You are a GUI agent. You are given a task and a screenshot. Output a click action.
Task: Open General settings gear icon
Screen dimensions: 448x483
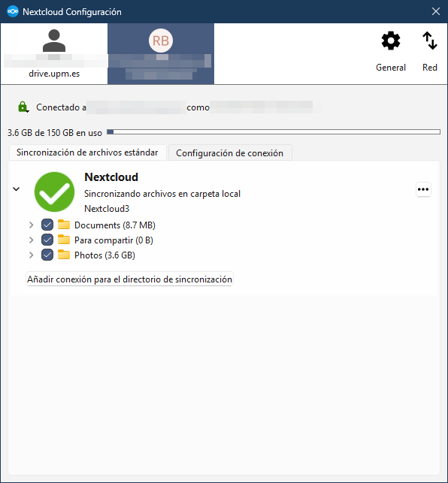click(x=391, y=41)
